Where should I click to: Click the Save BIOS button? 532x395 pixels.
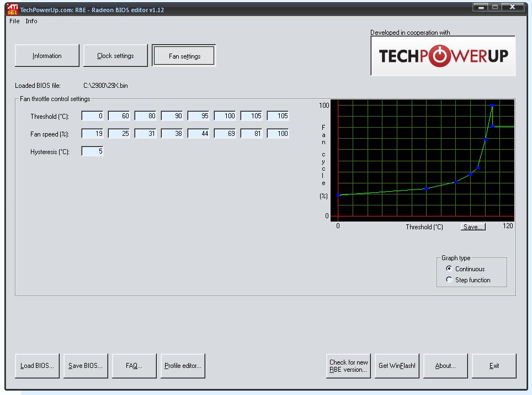86,366
